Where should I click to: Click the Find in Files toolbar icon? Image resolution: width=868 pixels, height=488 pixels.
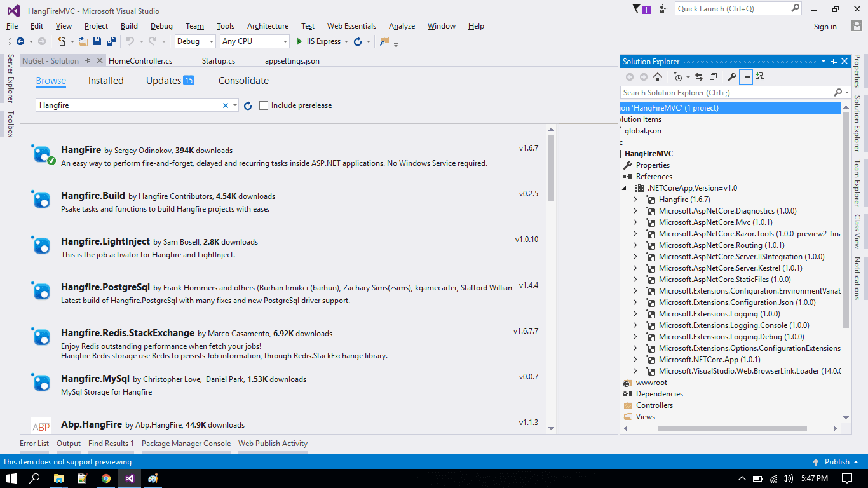click(384, 41)
